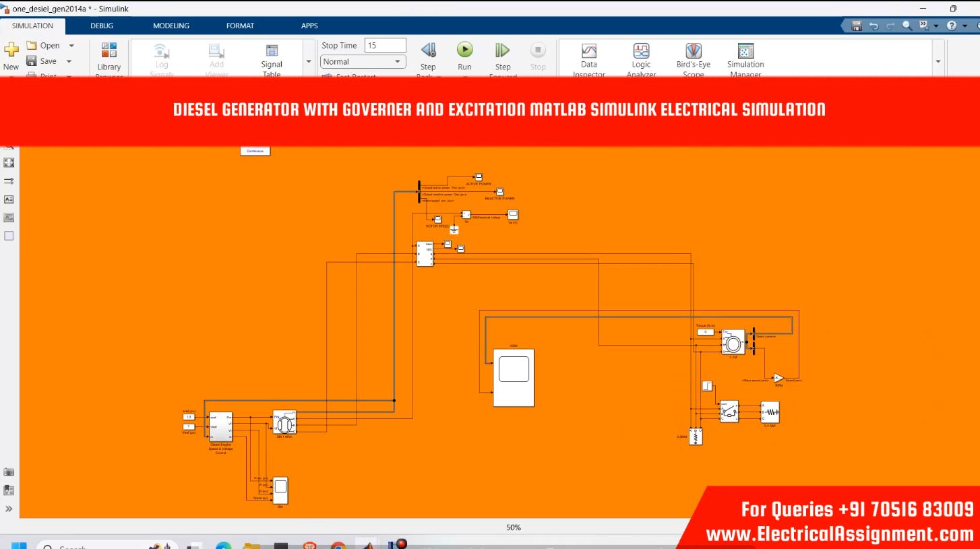Toggle the Area box tool in palette
980x549 pixels.
click(9, 236)
